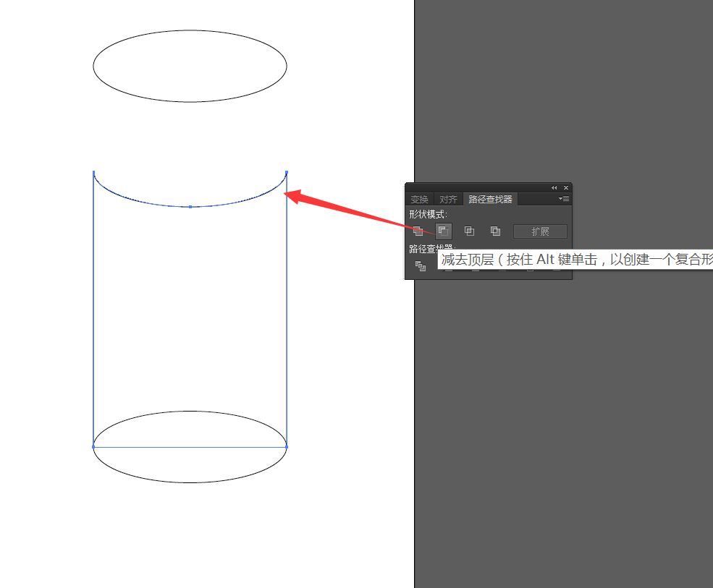This screenshot has height=588, width=713.
Task: Click the Unite shape mode icon
Action: point(418,231)
